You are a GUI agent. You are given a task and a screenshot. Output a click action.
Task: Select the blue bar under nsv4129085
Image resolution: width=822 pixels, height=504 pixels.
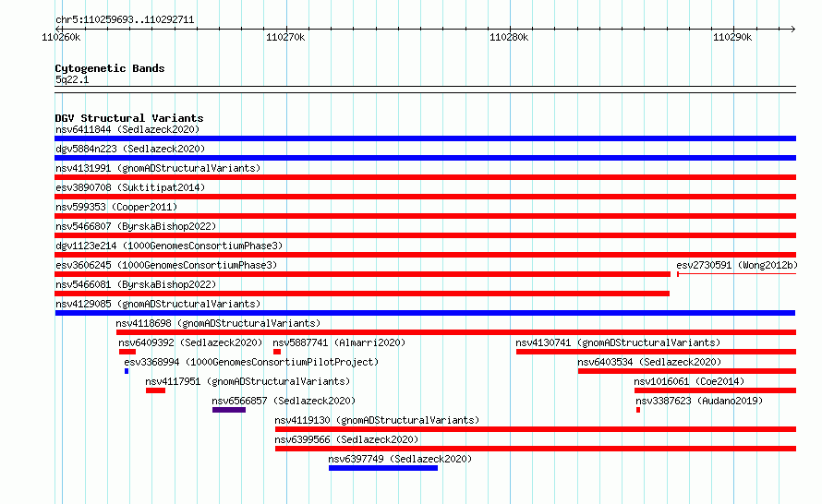[425, 313]
